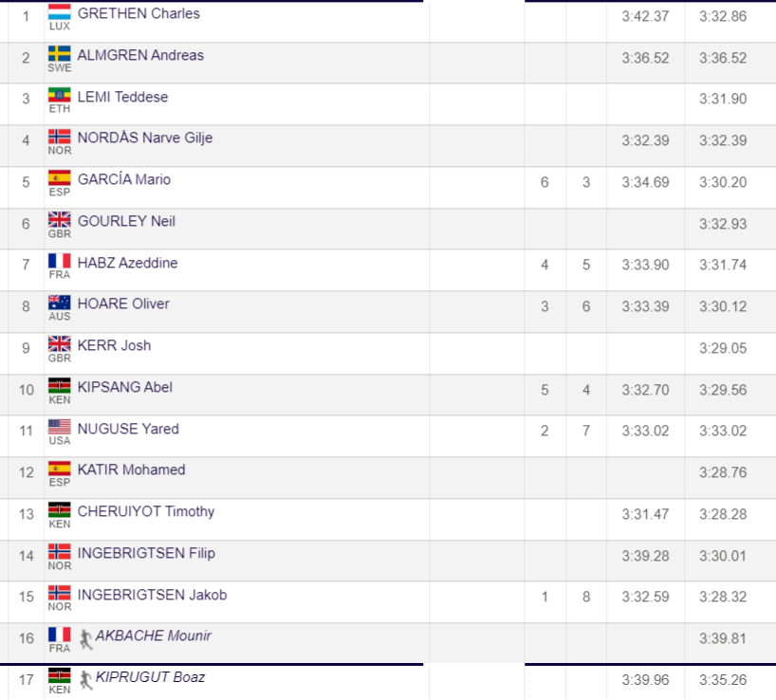Open athlete profile for KERR Josh

coord(114,345)
